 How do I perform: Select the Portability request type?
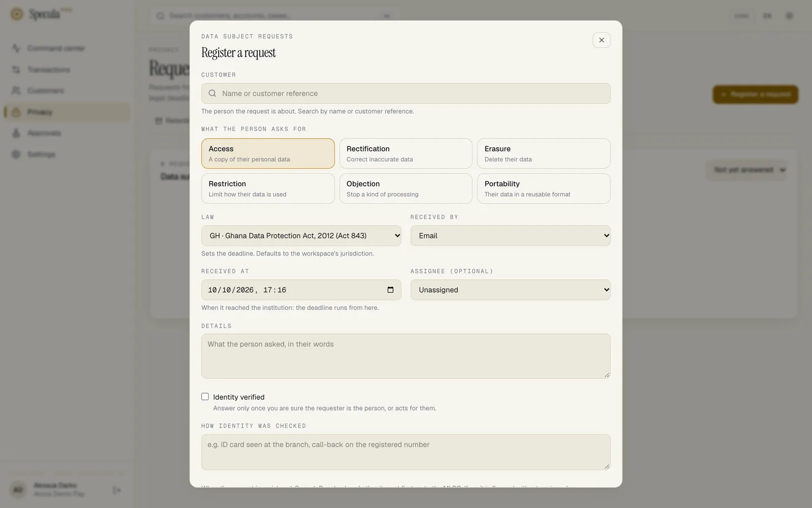(544, 188)
